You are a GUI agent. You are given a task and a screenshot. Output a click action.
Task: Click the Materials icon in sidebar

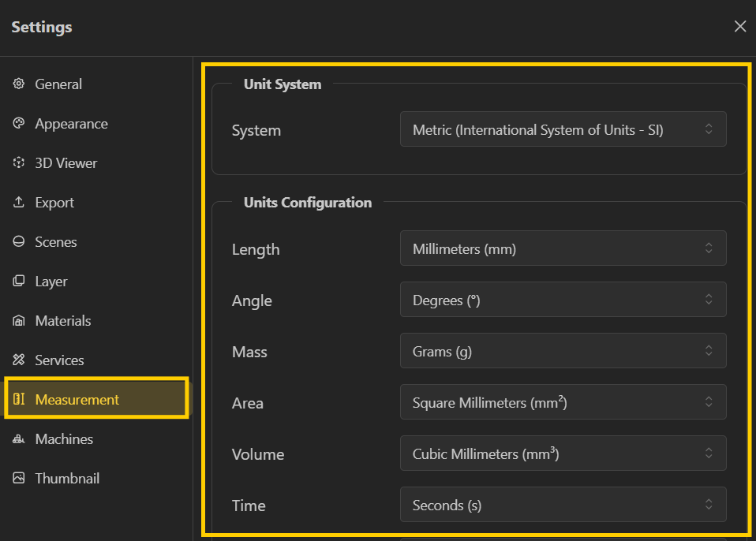[x=19, y=321]
